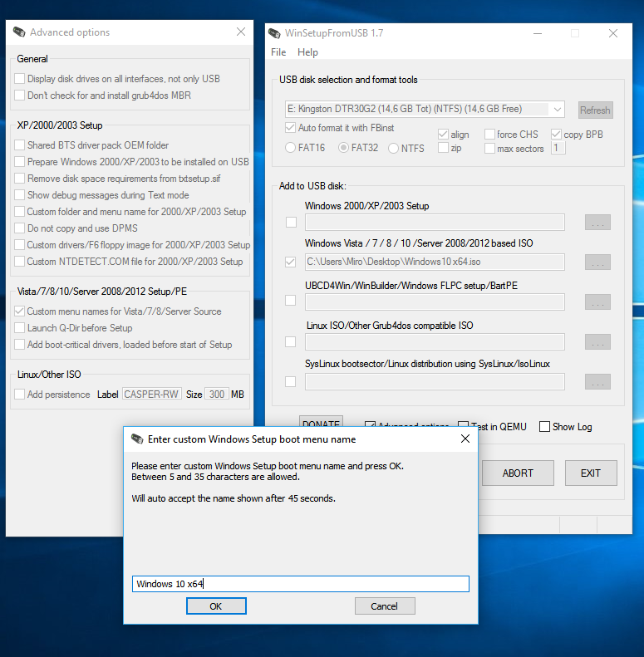Viewport: 644px width, 657px height.
Task: Browse for Linux ISO/Grub4dos compatible ISO
Action: (597, 342)
